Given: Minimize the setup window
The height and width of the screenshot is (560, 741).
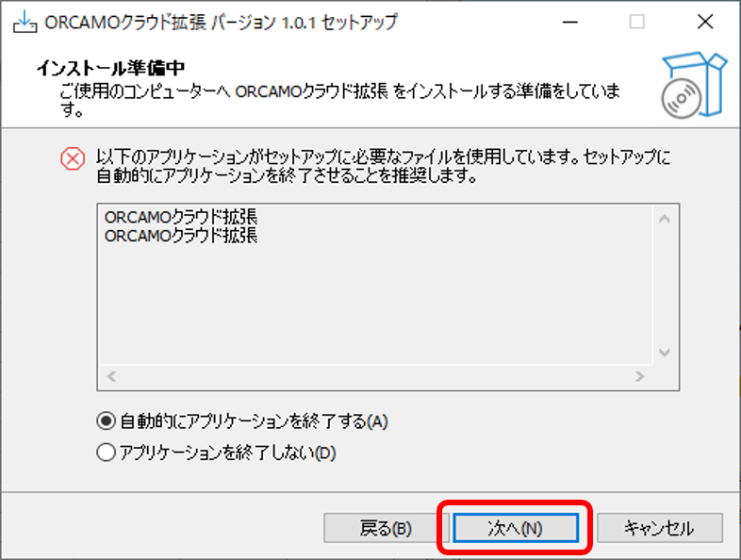Looking at the screenshot, I should pyautogui.click(x=570, y=22).
